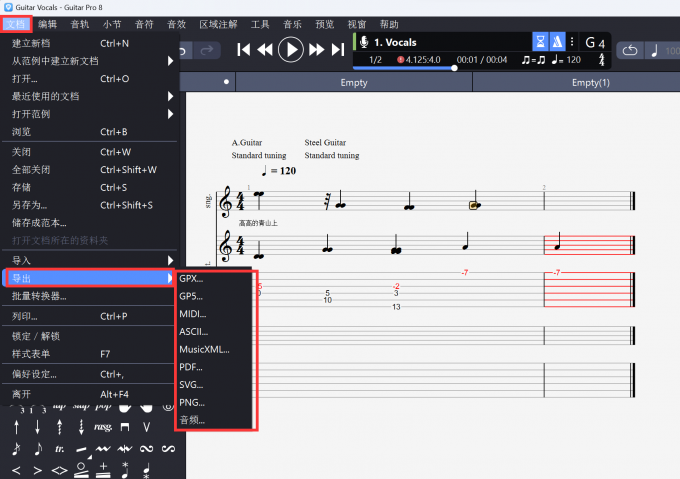680x479 pixels.
Task: Open the 编辑 menu in the menu bar
Action: (47, 23)
